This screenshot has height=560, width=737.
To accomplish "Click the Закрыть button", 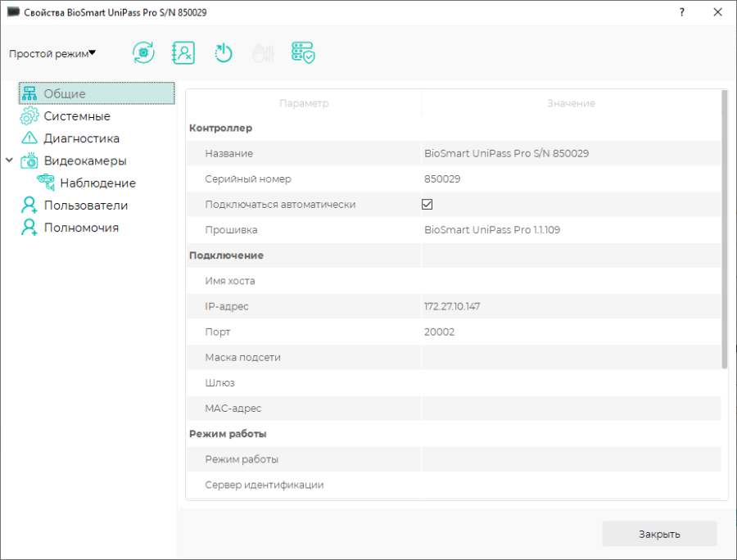I will click(659, 534).
